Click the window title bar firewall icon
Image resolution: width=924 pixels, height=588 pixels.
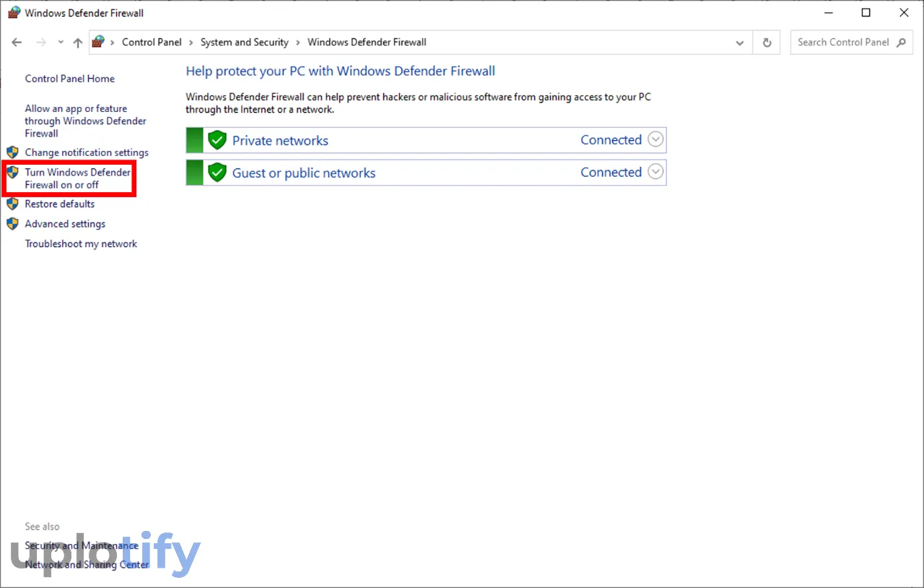(14, 12)
